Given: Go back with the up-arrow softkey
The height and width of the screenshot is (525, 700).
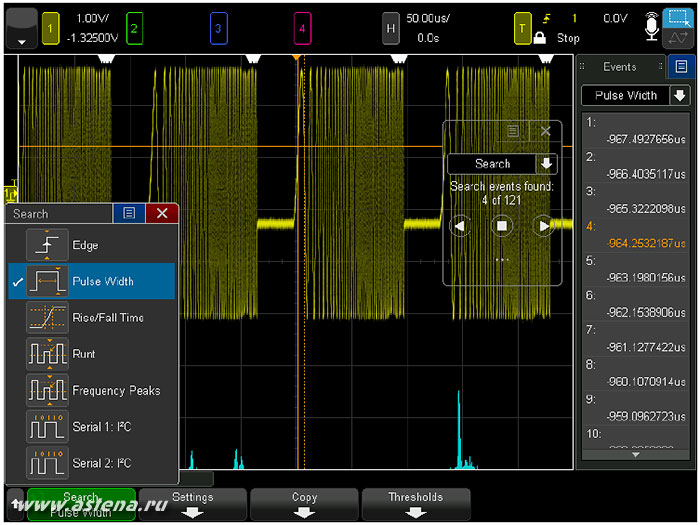Looking at the screenshot, I should (16, 504).
